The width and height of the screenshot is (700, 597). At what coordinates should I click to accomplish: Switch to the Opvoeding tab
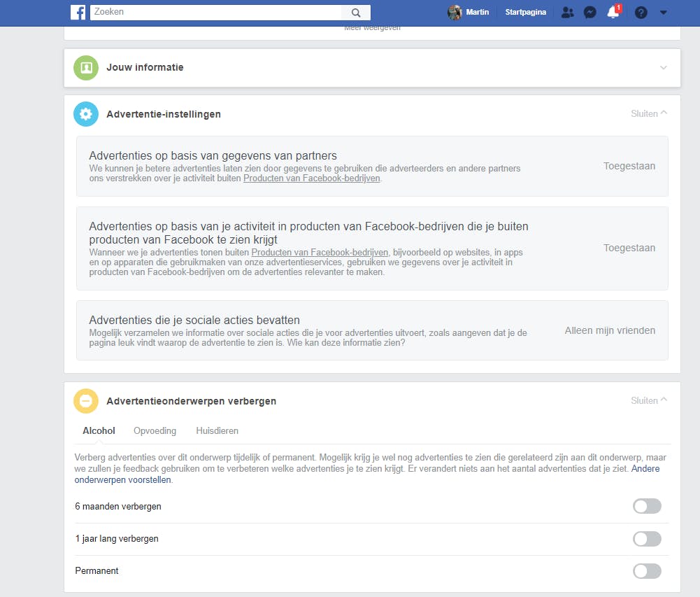point(155,430)
